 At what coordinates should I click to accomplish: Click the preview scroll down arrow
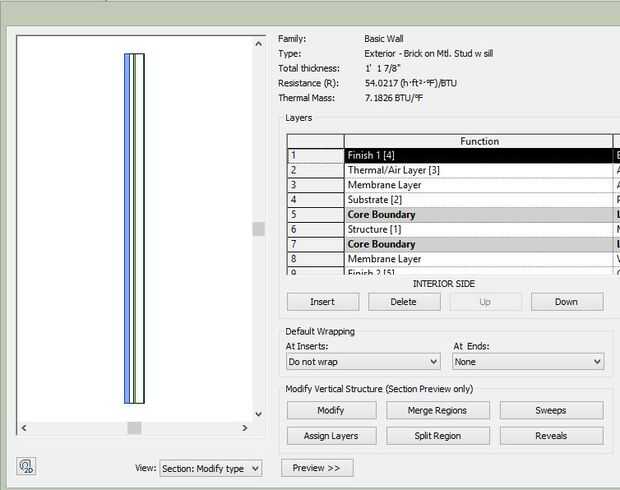259,414
